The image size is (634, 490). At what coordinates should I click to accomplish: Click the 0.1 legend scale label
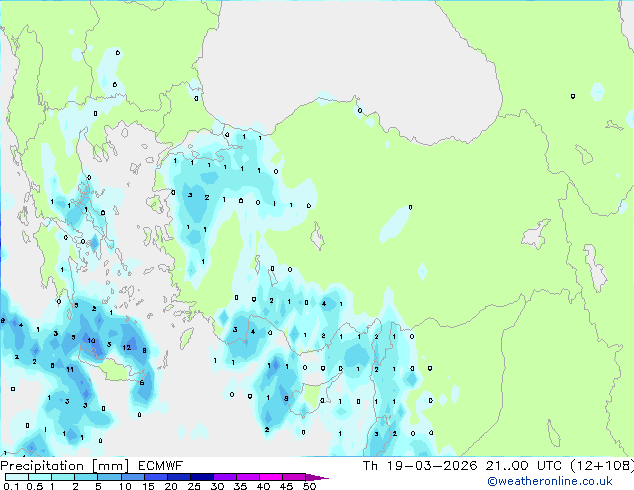click(11, 486)
